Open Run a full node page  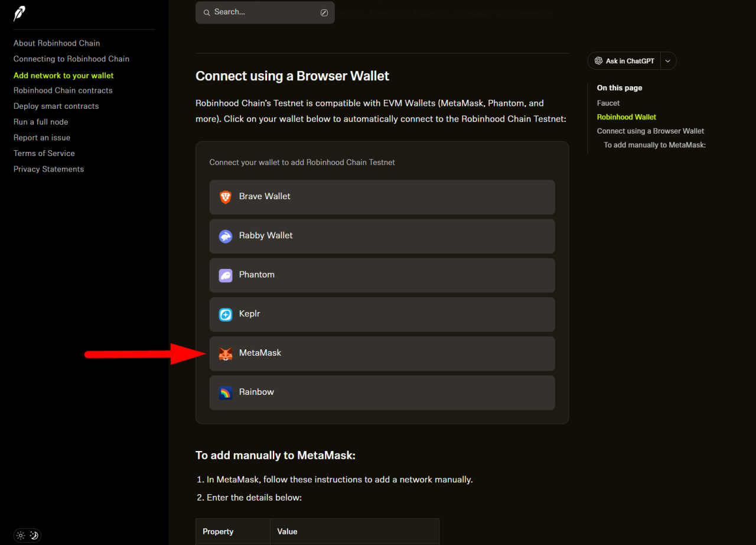pos(41,122)
